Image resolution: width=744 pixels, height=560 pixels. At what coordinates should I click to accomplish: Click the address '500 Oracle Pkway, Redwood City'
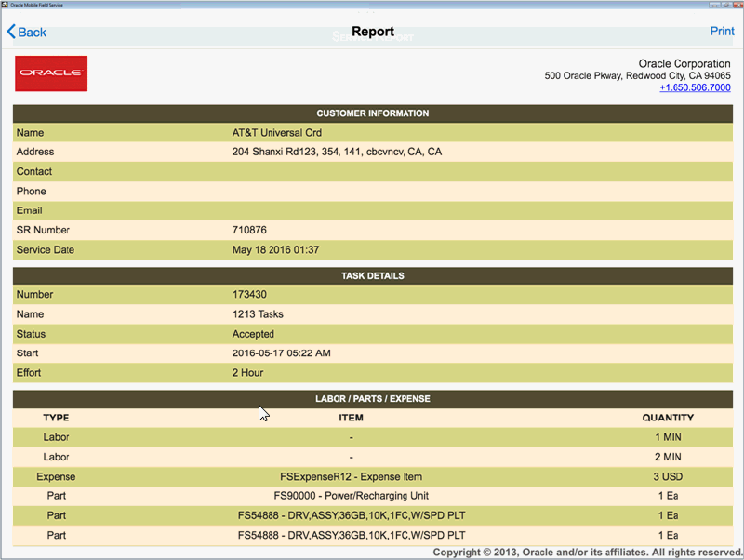point(615,76)
